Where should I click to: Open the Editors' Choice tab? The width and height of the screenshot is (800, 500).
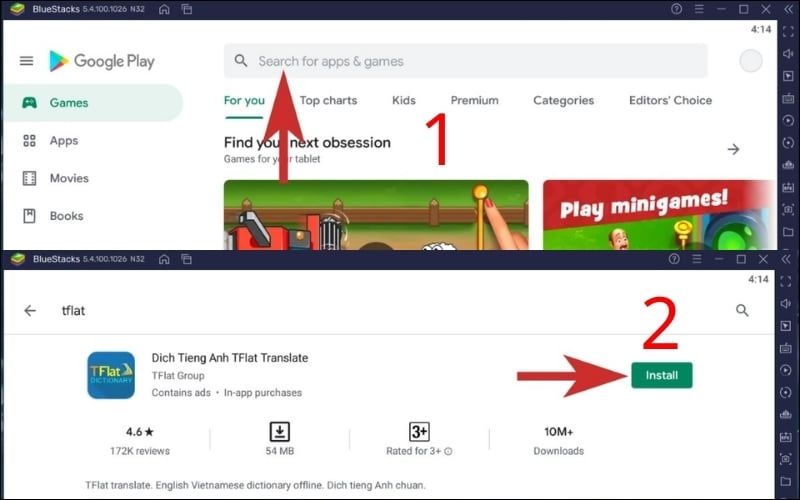[x=670, y=101]
